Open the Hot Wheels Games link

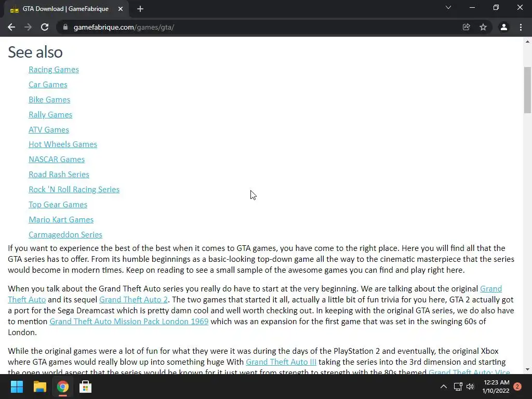pyautogui.click(x=63, y=144)
